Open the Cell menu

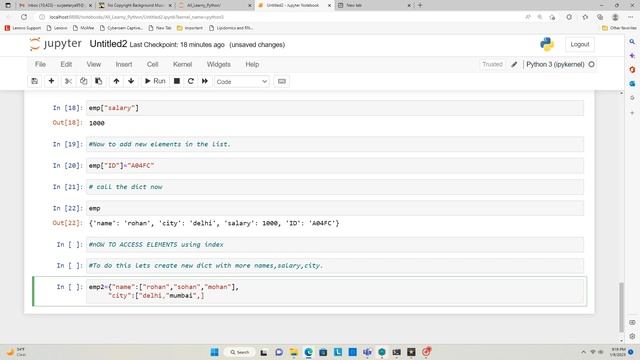click(x=153, y=64)
